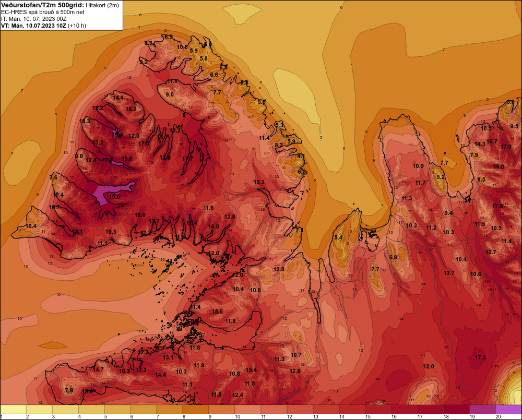Select the 5.3 temperature label
The height and width of the screenshot is (420, 522).
[280, 125]
